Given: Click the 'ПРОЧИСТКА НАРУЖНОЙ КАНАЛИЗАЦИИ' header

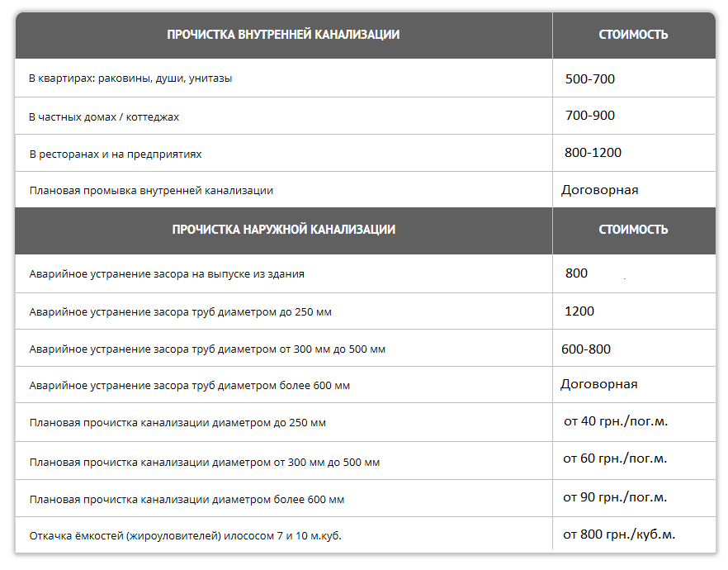Looking at the screenshot, I should [x=284, y=230].
